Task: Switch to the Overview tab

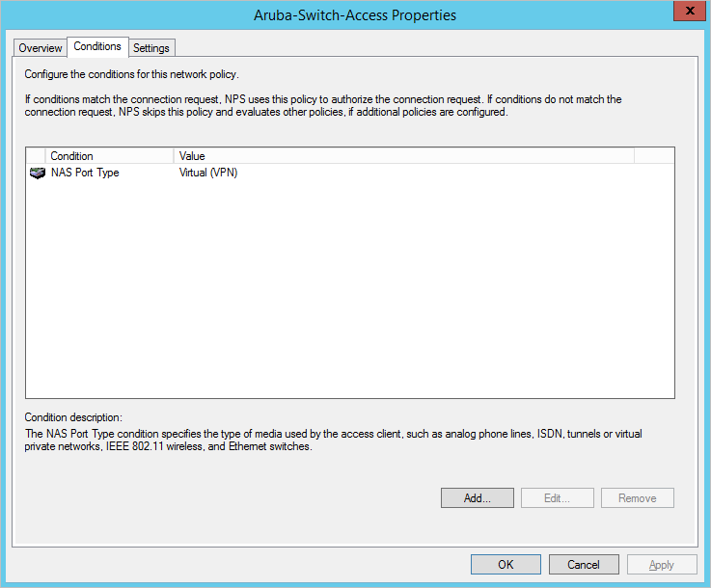Action: [41, 48]
